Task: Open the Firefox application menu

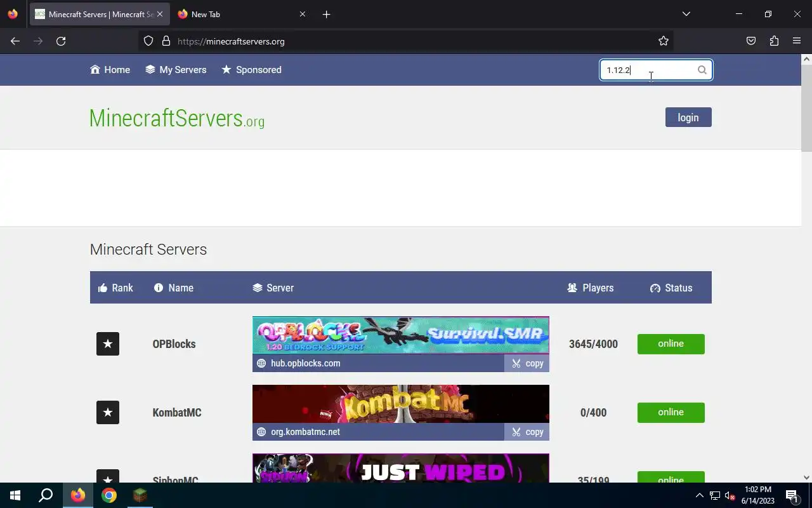Action: coord(797,41)
